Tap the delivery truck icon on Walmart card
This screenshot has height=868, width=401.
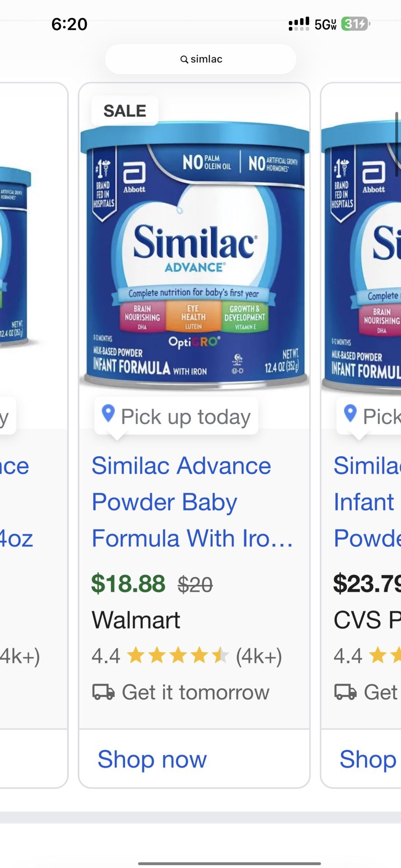click(104, 692)
